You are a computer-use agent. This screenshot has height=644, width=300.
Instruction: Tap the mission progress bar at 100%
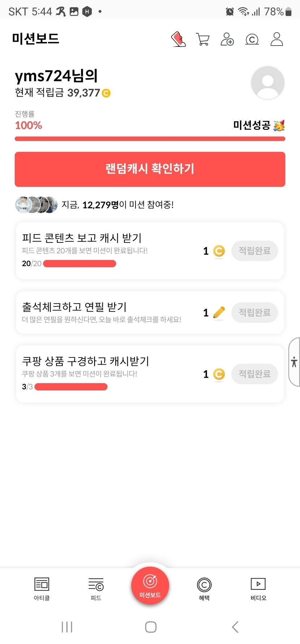pos(150,139)
